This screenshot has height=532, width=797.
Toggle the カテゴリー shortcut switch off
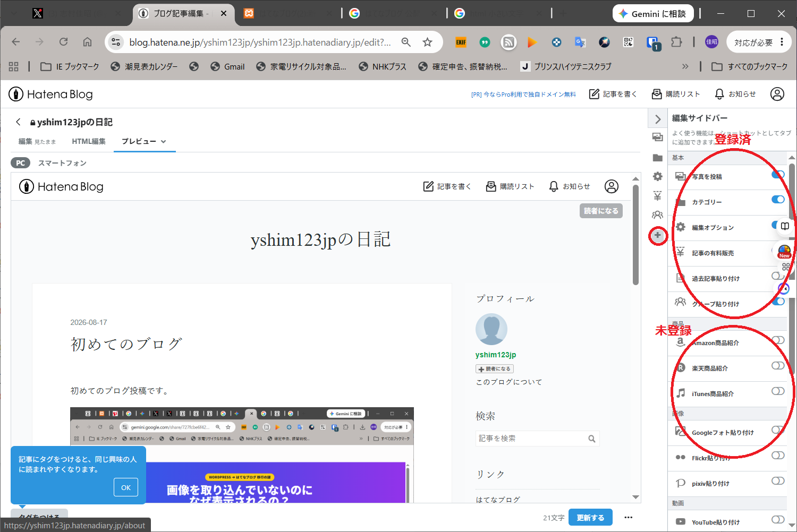click(x=778, y=200)
